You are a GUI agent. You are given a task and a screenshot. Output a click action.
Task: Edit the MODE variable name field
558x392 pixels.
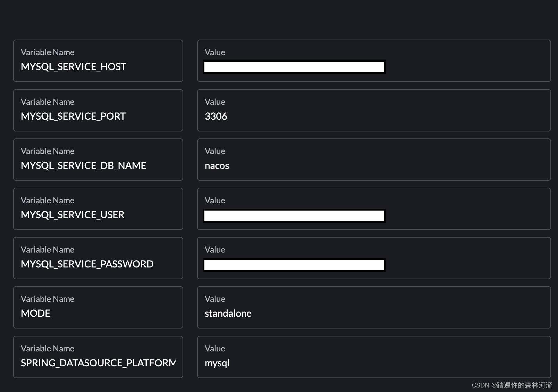[98, 307]
